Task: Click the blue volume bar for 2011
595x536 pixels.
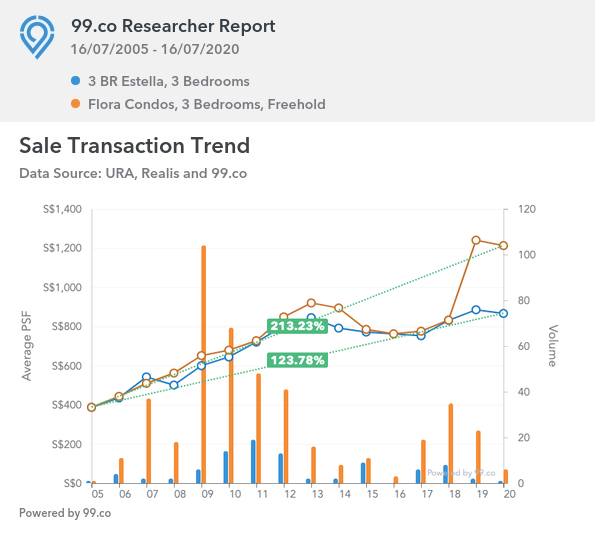Action: [x=253, y=462]
